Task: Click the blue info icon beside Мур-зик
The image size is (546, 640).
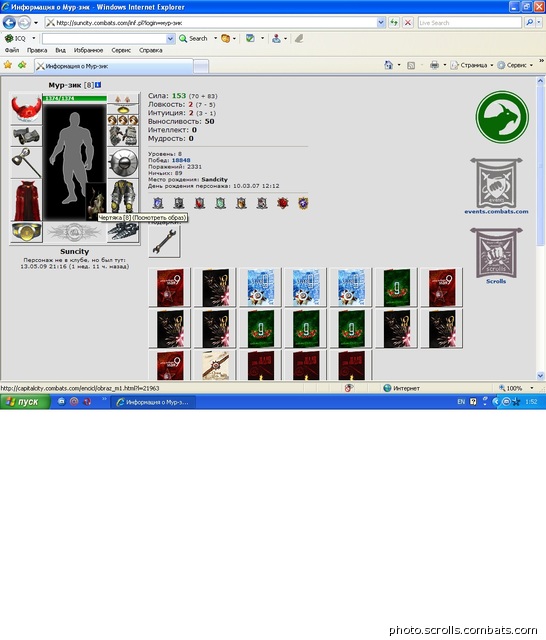Action: [x=98, y=85]
